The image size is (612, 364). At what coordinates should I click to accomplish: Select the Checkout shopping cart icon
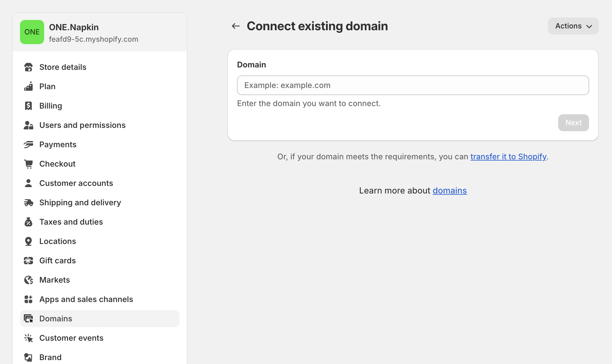[29, 164]
